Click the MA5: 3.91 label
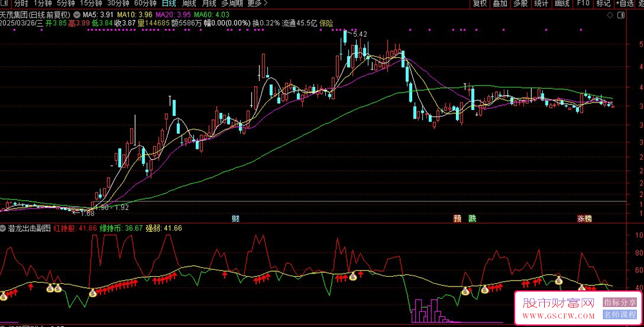 pyautogui.click(x=97, y=15)
